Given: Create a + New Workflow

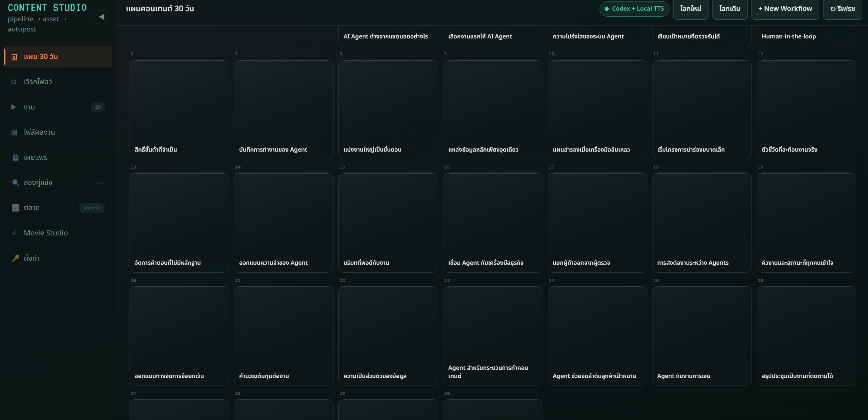Looking at the screenshot, I should (785, 9).
